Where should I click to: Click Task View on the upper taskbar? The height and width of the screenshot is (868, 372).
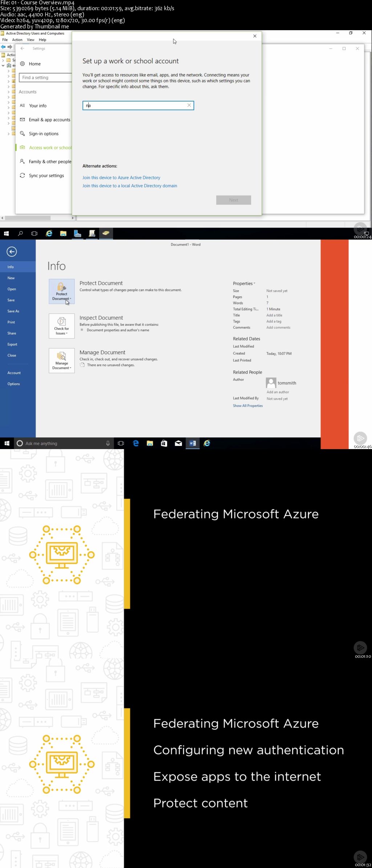34,233
